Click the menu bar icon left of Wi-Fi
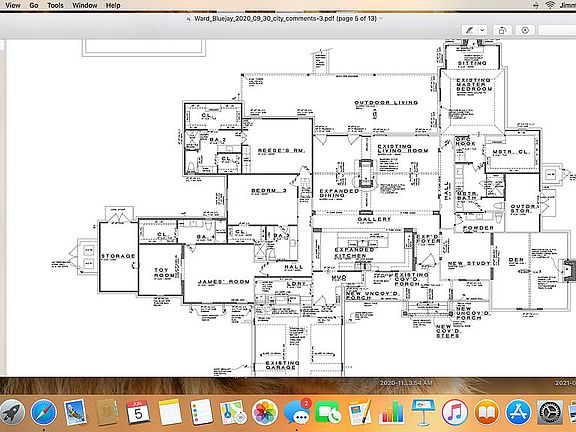The width and height of the screenshot is (576, 432). click(x=536, y=5)
